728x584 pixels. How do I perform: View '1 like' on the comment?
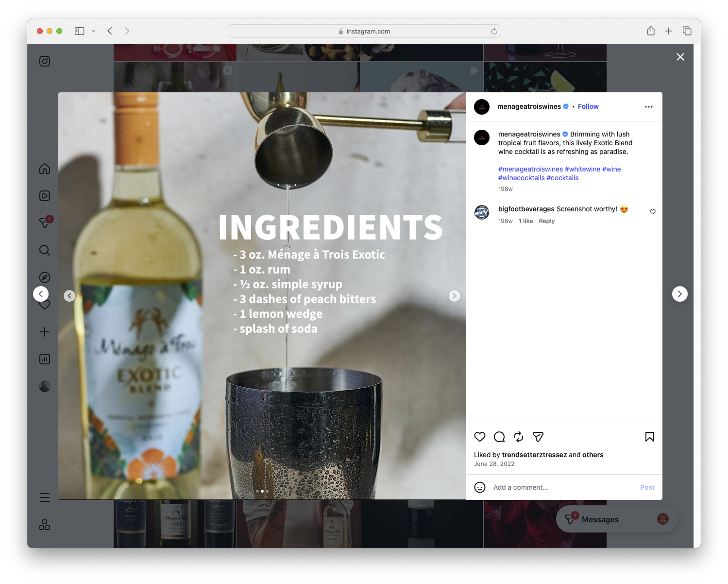525,221
